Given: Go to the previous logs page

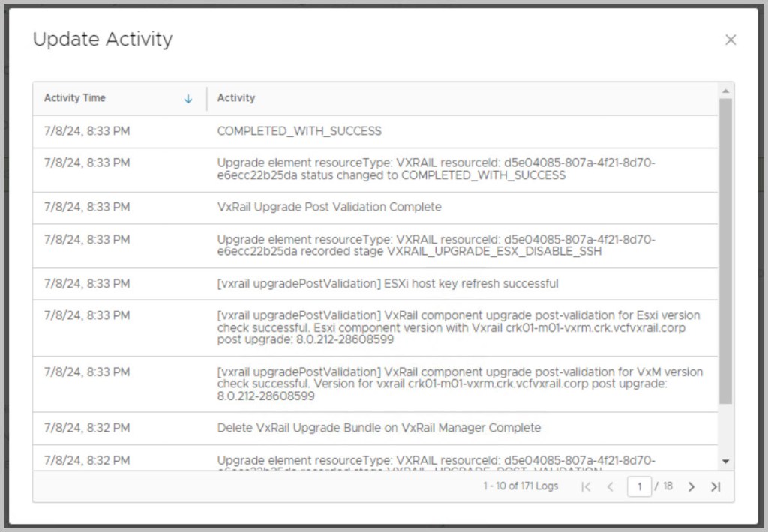Looking at the screenshot, I should (x=610, y=487).
